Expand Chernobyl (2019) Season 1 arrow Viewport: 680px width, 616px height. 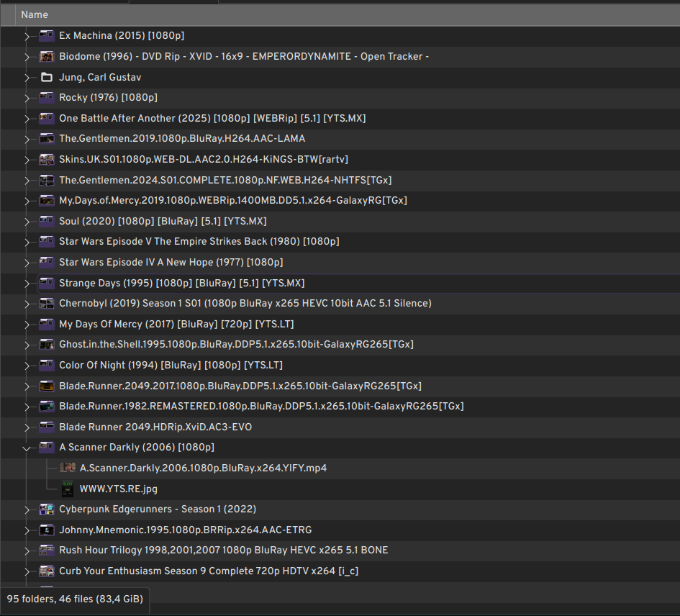27,304
